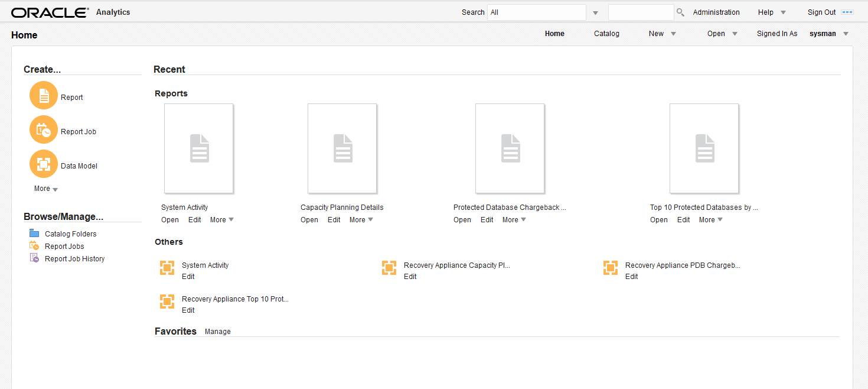This screenshot has width=868, height=389.
Task: Click the Manage link next to Favorites
Action: pos(217,332)
